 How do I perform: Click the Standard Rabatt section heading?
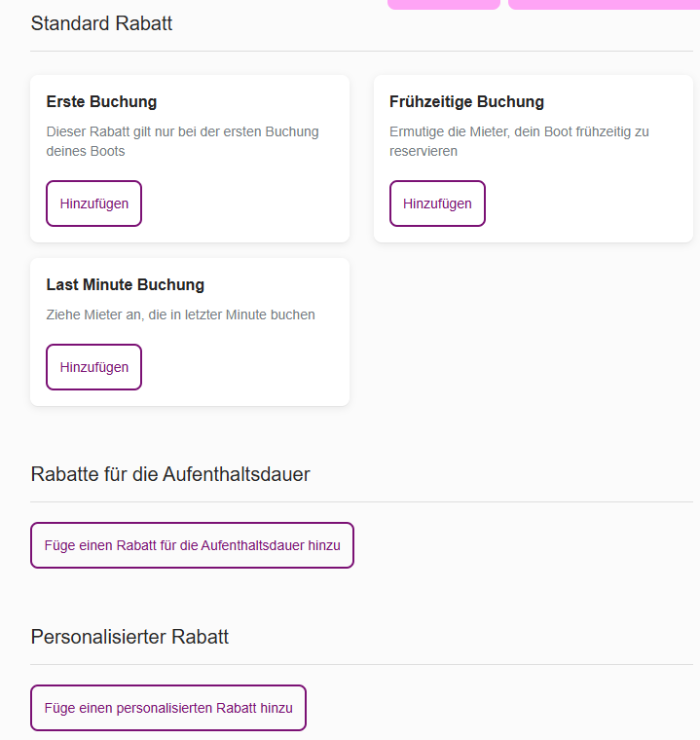click(x=101, y=23)
